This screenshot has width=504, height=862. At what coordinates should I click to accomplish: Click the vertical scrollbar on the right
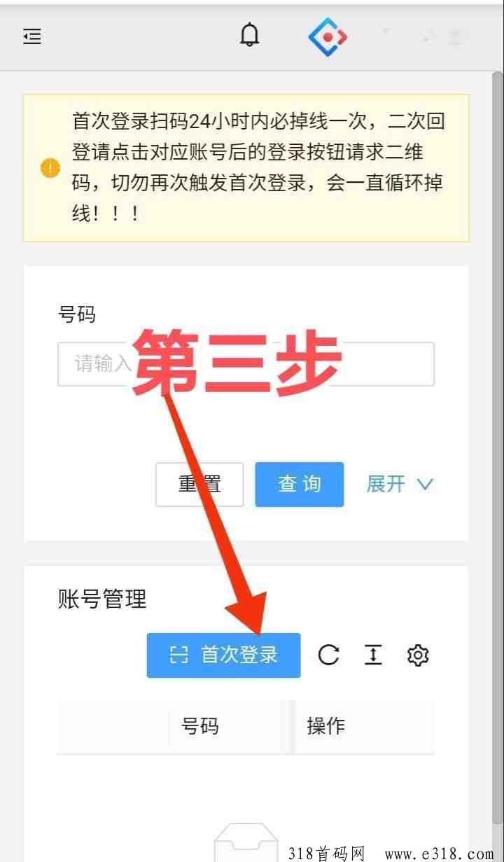click(x=497, y=448)
